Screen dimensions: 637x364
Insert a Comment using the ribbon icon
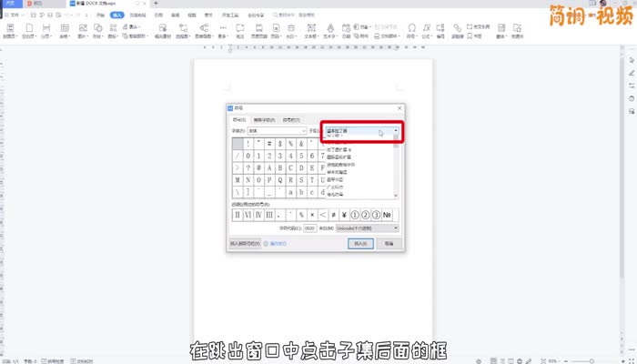[240, 30]
